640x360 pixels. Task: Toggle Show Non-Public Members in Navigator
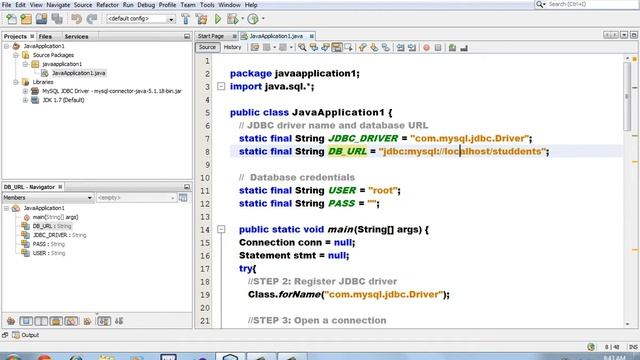56,321
